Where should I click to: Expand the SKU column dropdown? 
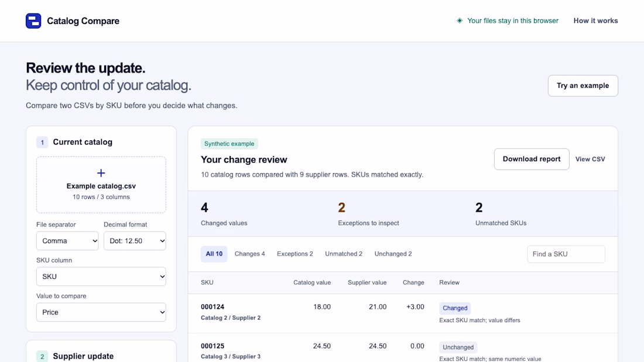101,277
